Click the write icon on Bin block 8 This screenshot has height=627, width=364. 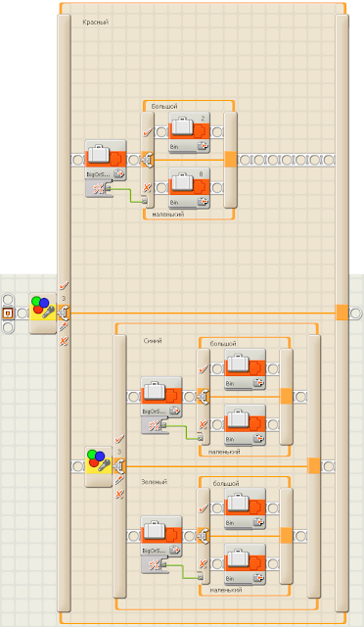(204, 202)
